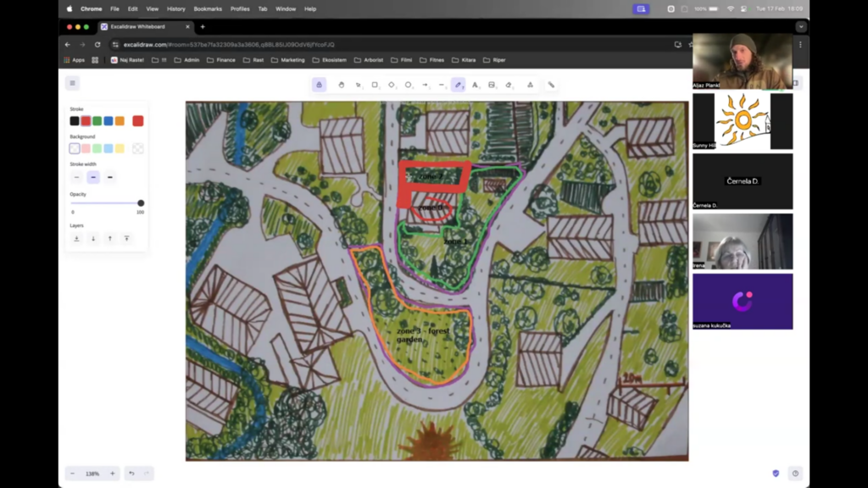Open the custom stroke color picker
The height and width of the screenshot is (488, 868).
tap(138, 120)
